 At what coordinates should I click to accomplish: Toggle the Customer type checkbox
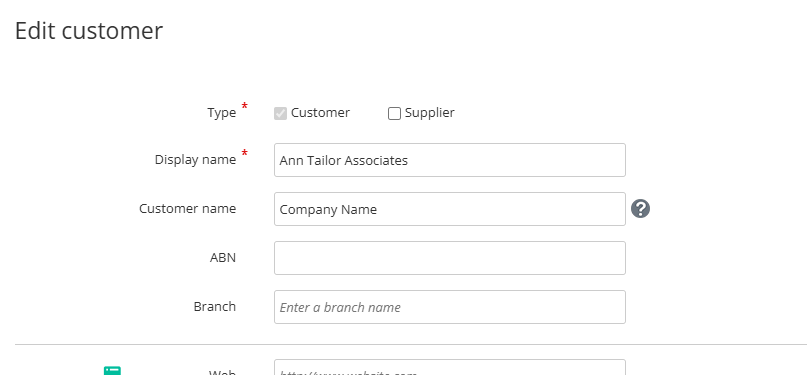click(x=280, y=113)
